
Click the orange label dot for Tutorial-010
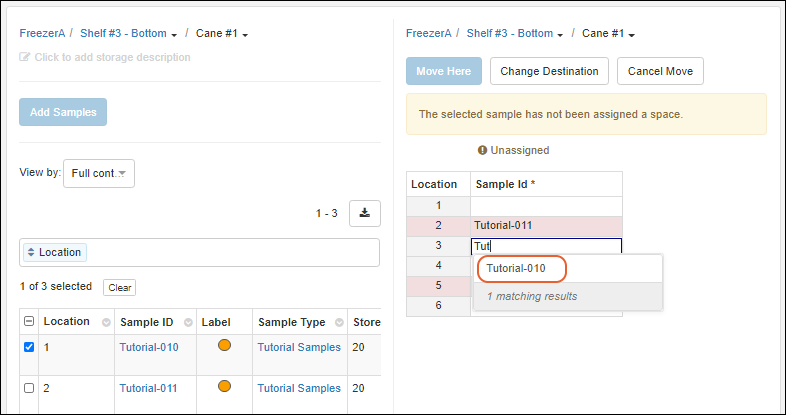[224, 346]
